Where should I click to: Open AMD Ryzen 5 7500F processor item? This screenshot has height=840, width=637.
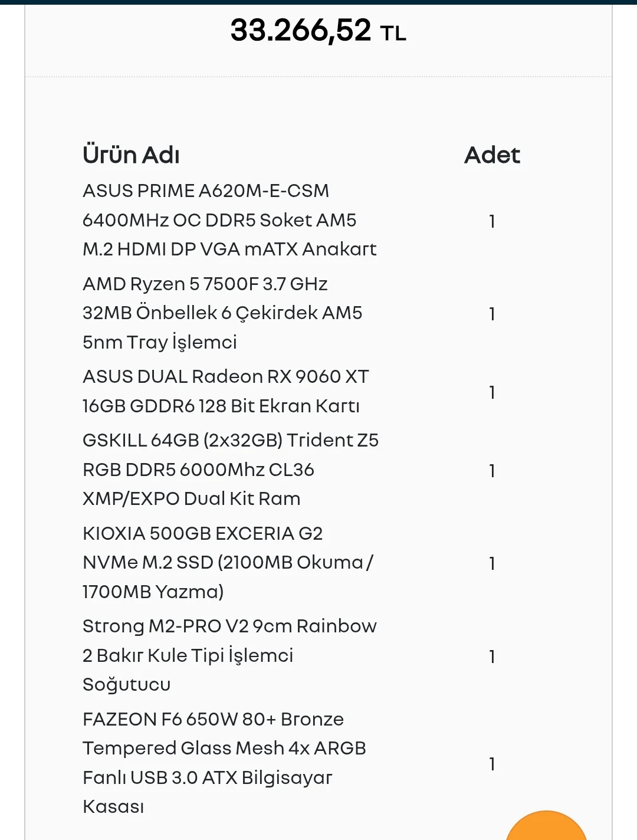[x=222, y=313]
